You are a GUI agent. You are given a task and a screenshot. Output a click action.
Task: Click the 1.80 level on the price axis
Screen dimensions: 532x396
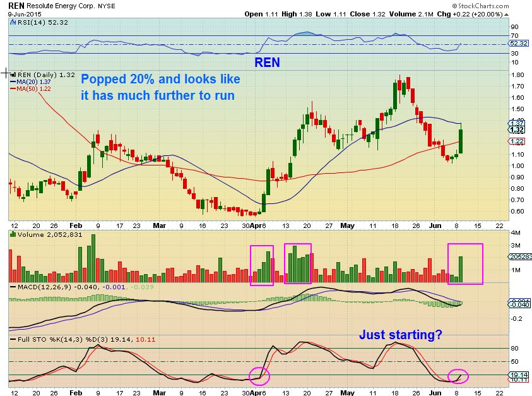tap(517, 75)
